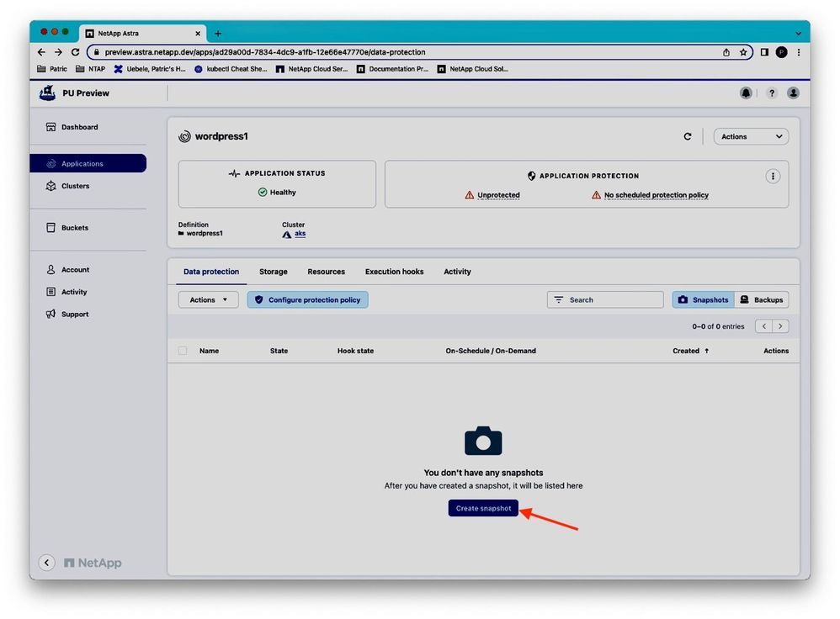
Task: Click the Search filter field
Action: [x=605, y=300]
